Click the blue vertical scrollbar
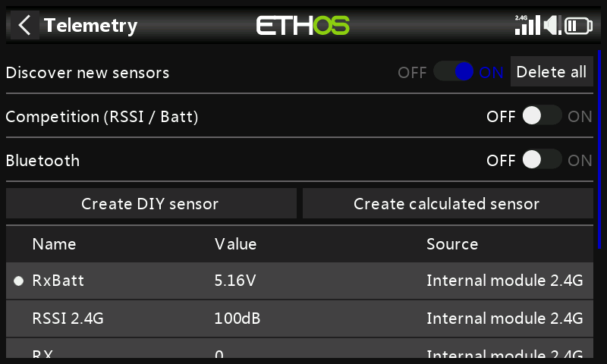Image resolution: width=607 pixels, height=364 pixels. click(x=599, y=149)
